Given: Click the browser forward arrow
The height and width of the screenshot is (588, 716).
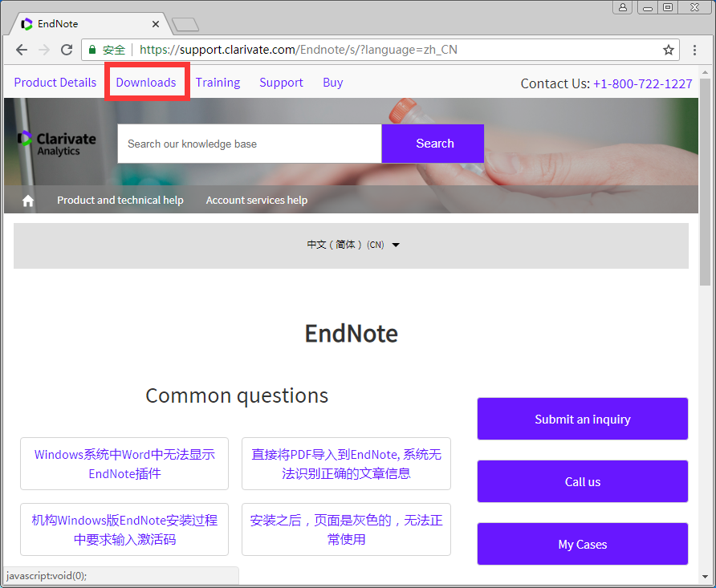Looking at the screenshot, I should pyautogui.click(x=44, y=50).
